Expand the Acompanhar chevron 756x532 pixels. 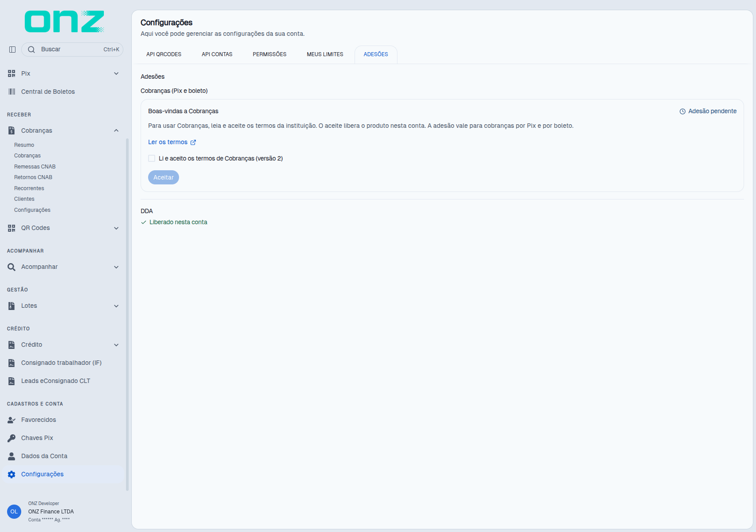tap(116, 267)
